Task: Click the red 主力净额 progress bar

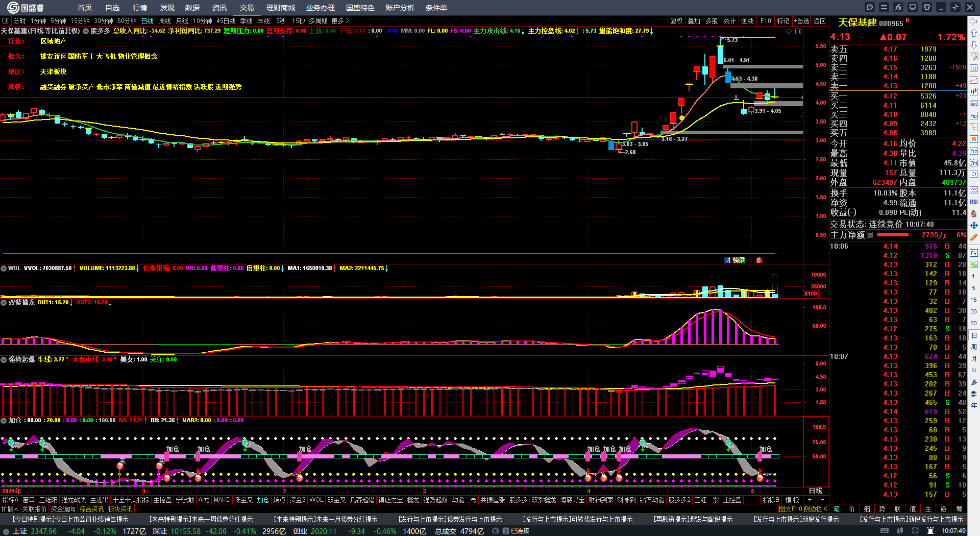Action: (x=893, y=235)
